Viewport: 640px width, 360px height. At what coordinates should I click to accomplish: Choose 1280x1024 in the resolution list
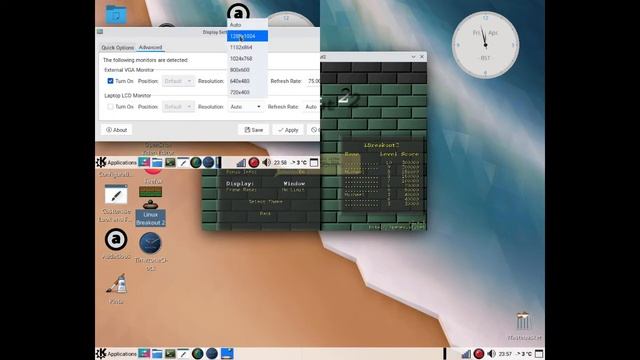(x=247, y=36)
